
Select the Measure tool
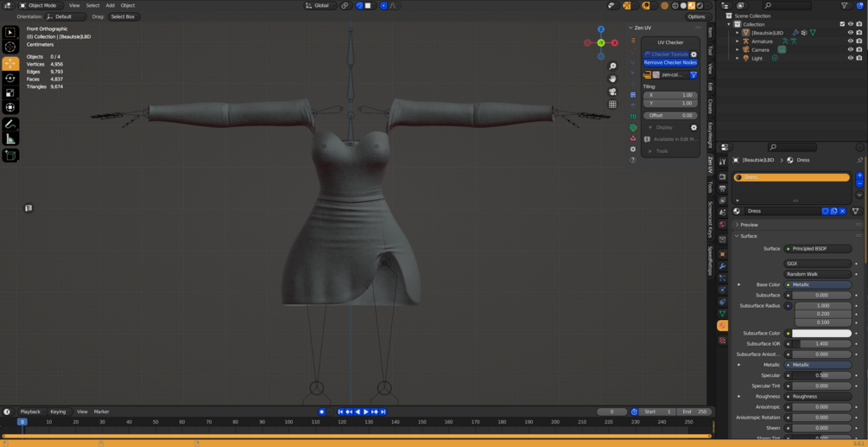(x=10, y=139)
